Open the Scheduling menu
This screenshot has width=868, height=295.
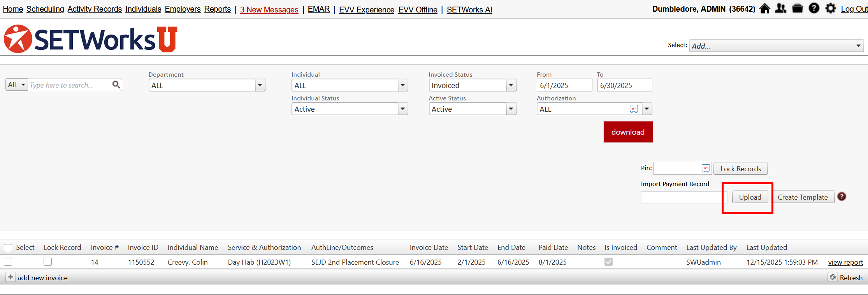tap(45, 9)
